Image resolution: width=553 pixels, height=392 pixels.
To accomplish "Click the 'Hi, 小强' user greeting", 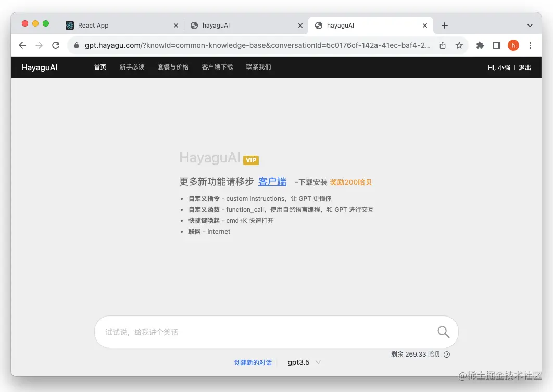I will 499,67.
